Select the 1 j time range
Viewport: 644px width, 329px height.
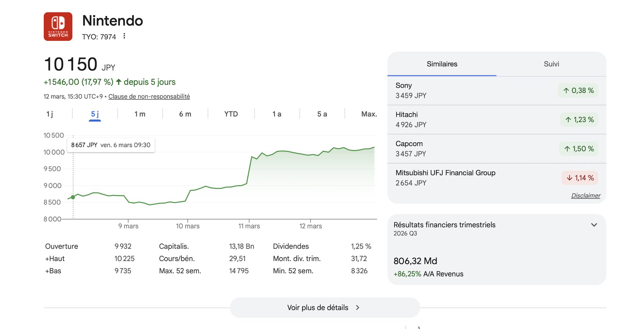coord(50,114)
